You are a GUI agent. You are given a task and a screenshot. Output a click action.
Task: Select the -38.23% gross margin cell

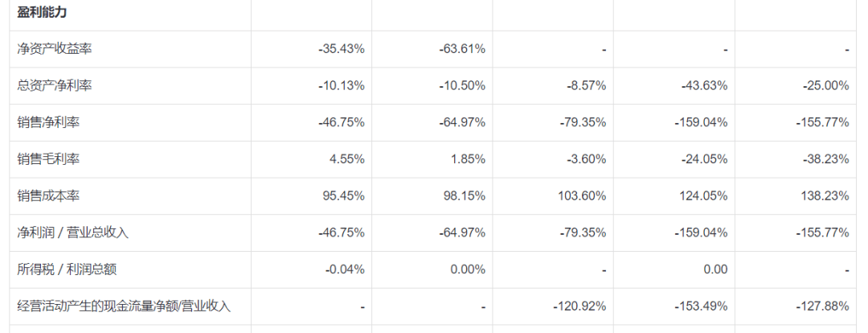[x=825, y=159]
